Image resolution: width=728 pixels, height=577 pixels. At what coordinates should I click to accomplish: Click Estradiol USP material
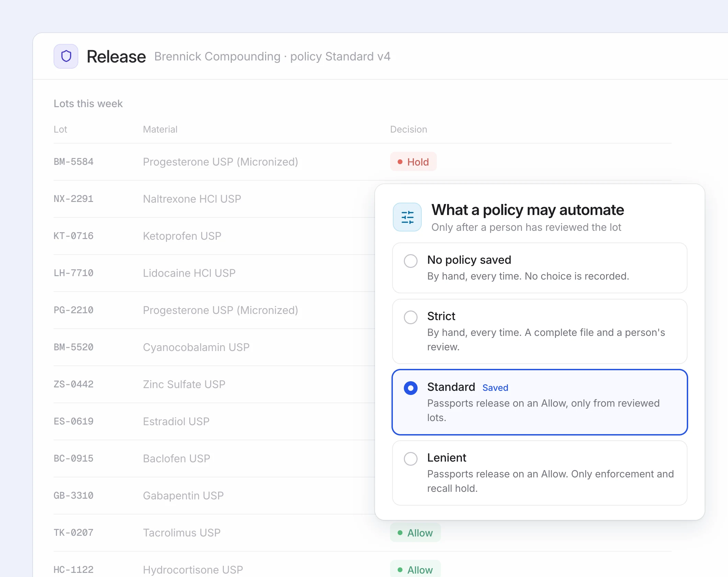pos(177,421)
